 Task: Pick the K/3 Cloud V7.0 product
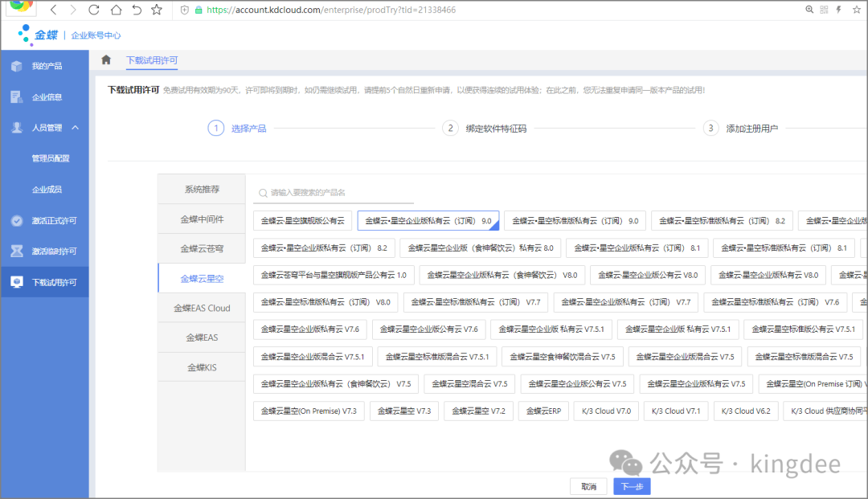click(x=601, y=411)
